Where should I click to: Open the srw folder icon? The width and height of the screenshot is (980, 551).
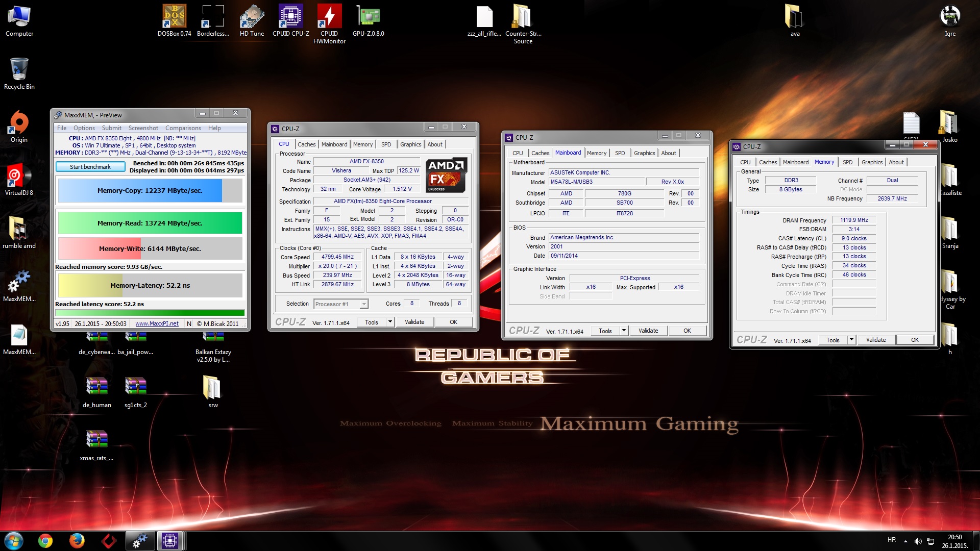213,392
